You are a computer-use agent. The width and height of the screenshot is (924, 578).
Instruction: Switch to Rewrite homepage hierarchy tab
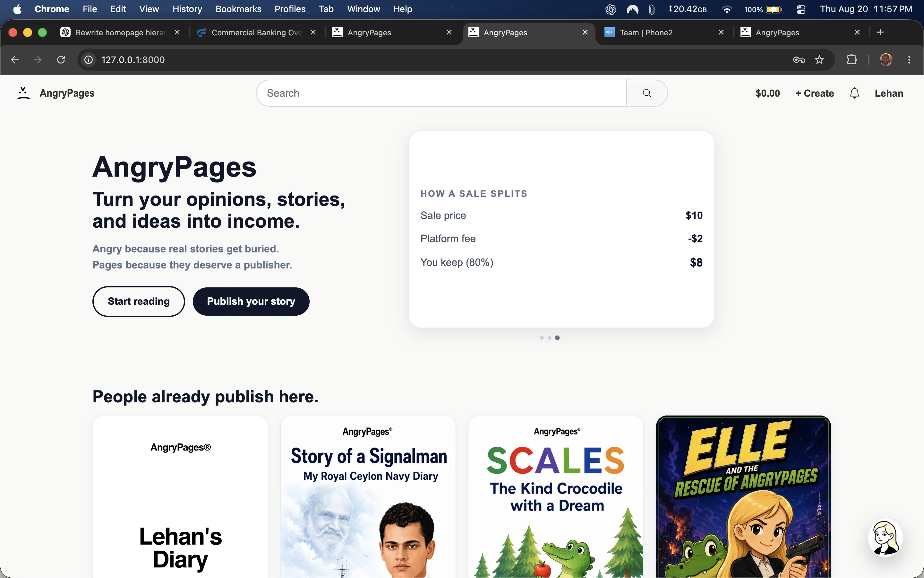click(120, 32)
